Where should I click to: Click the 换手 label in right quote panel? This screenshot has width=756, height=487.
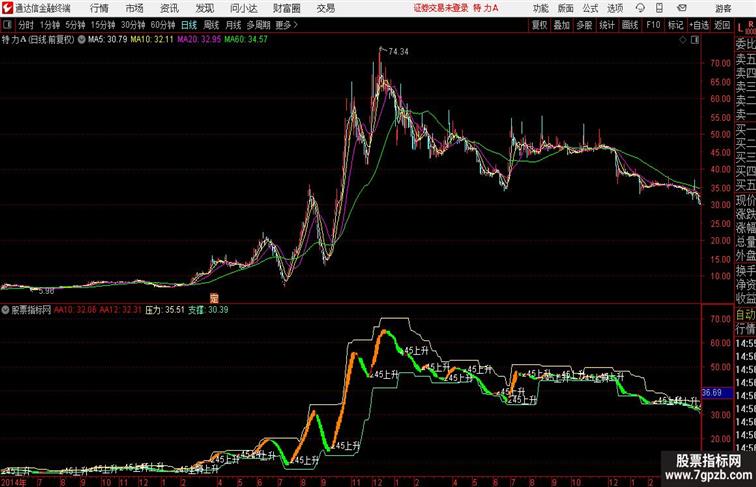(x=745, y=271)
